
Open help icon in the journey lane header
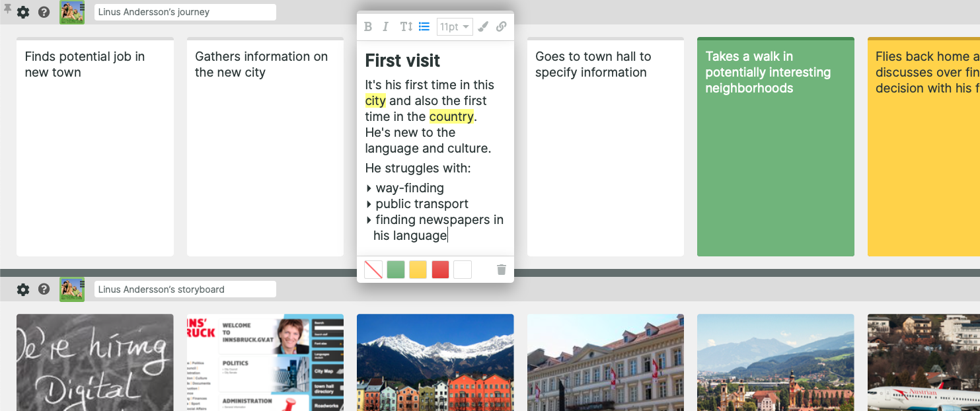tap(44, 12)
